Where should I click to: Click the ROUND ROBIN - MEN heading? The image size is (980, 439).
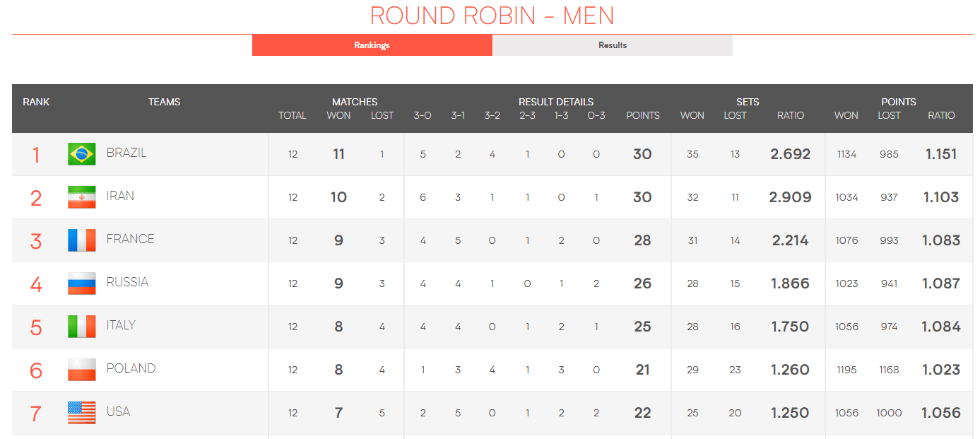tap(492, 16)
